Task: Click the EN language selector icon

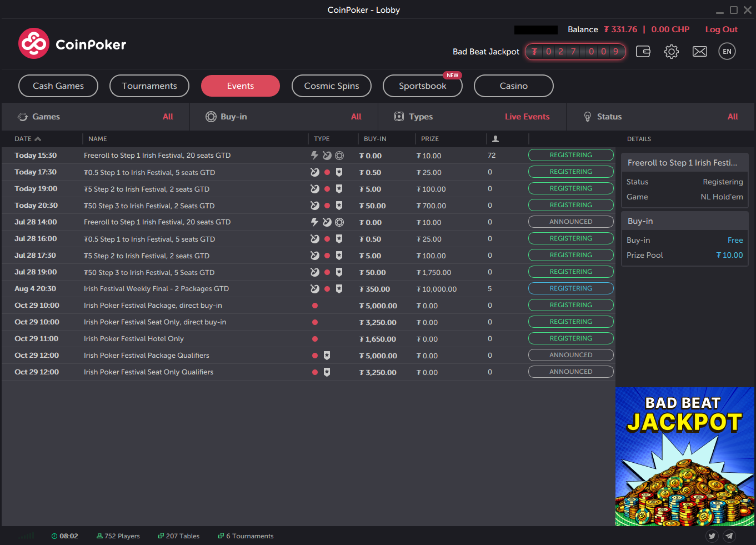Action: pos(727,52)
